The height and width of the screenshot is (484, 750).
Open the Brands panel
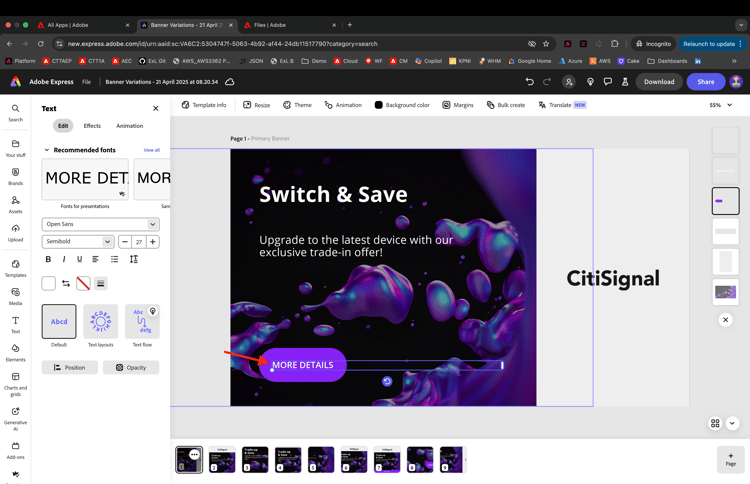coord(15,176)
